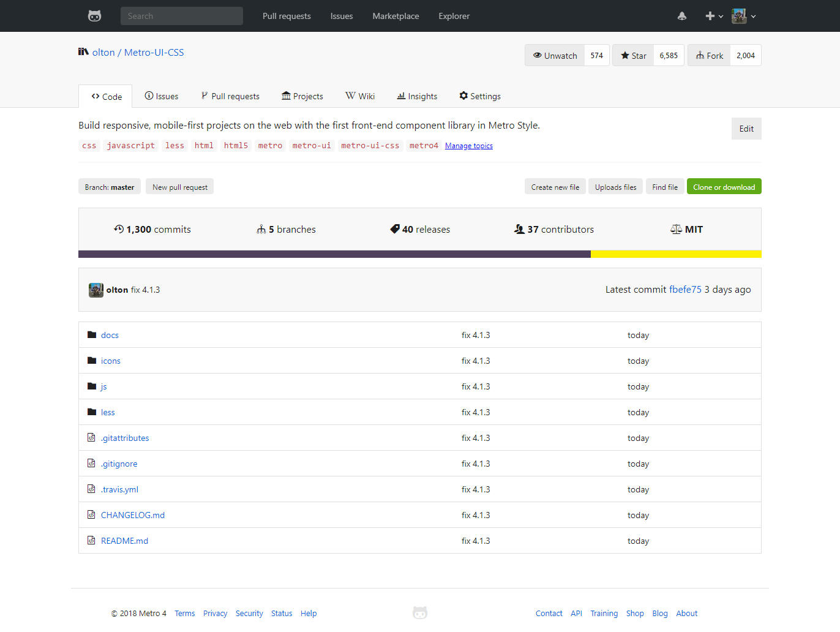840x632 pixels.
Task: Open the green Clone or download dropdown
Action: click(724, 186)
